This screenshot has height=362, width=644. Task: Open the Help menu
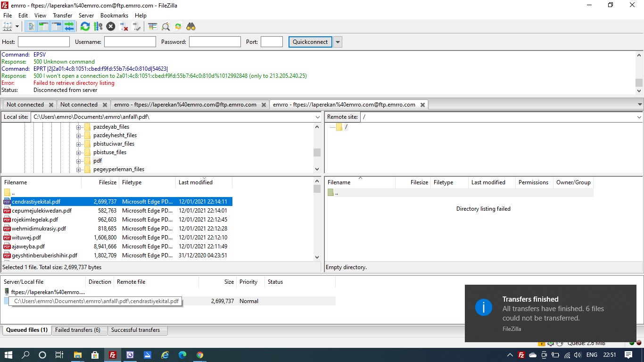pyautogui.click(x=140, y=16)
